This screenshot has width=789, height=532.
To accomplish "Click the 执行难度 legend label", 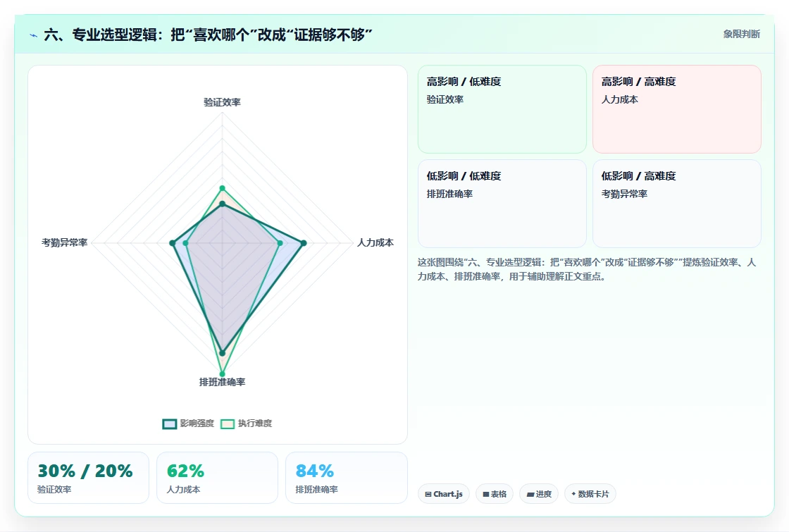I will (x=254, y=423).
